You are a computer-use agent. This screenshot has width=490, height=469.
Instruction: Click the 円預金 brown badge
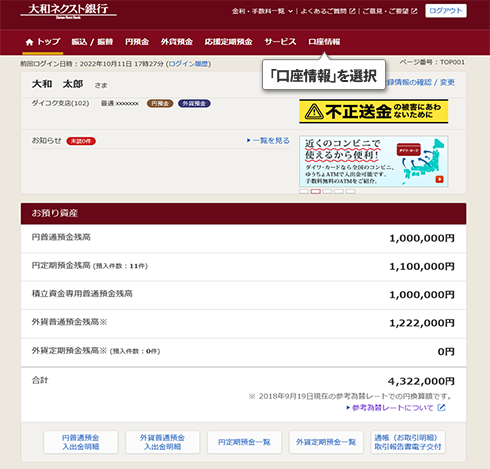160,104
